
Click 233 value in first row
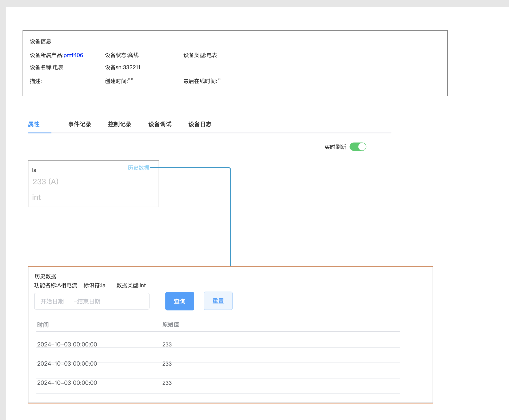point(167,344)
